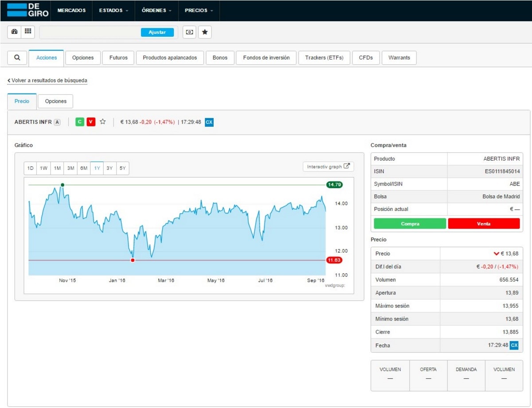Click the green 14.79 high marker
This screenshot has width=532, height=408.
(334, 185)
